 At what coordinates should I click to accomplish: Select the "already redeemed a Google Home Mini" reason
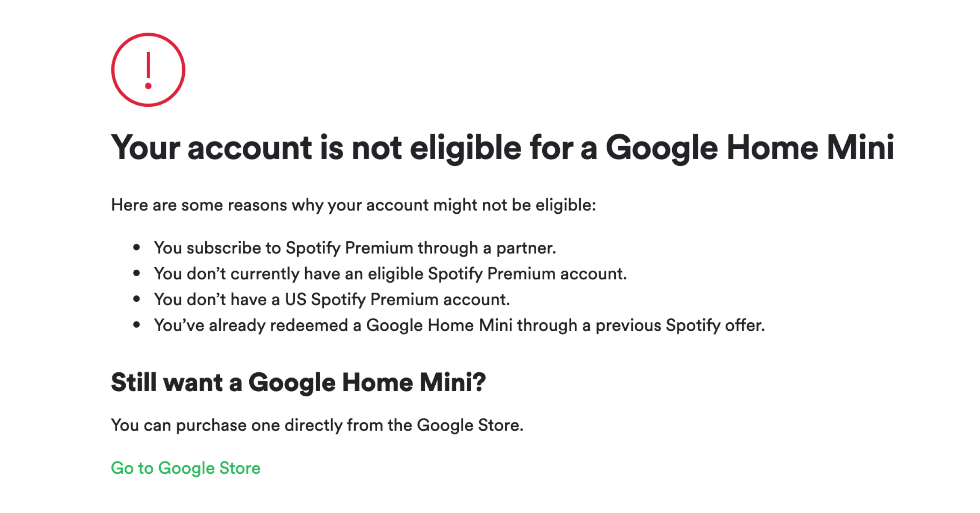point(459,325)
